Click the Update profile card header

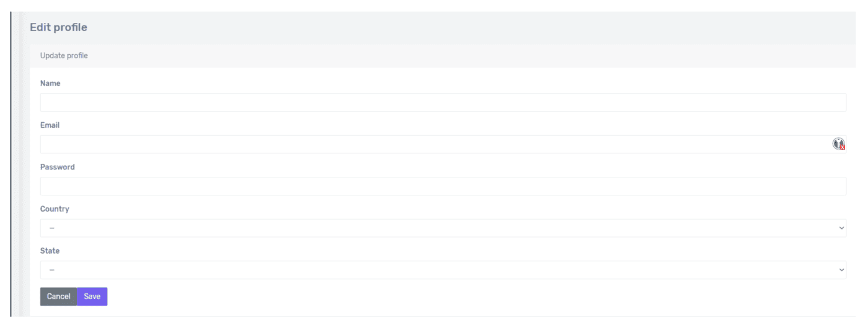tap(64, 56)
